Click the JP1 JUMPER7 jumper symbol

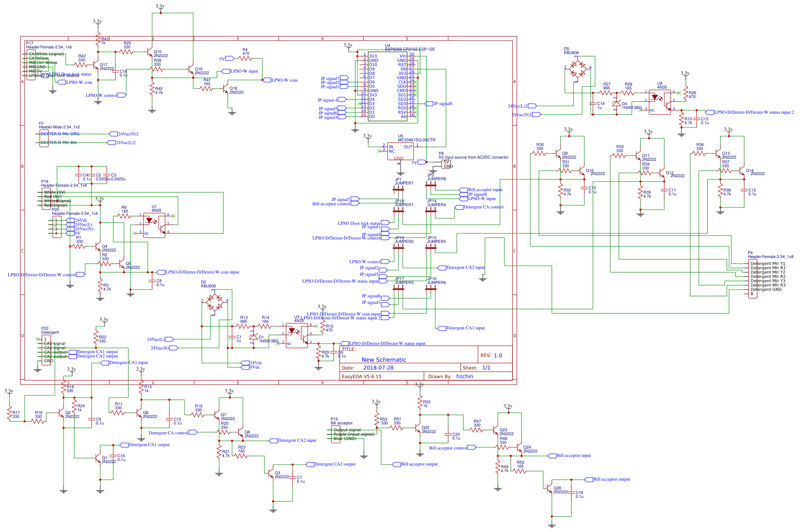pos(398,189)
